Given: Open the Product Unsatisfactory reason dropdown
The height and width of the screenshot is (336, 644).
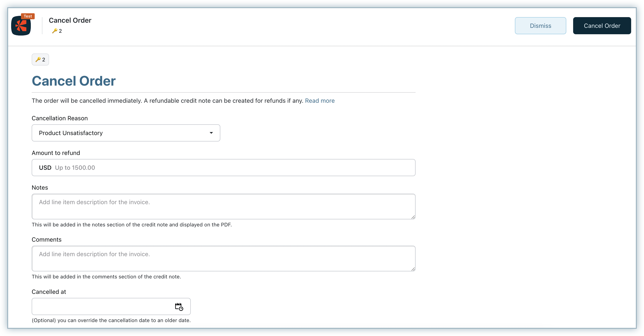Looking at the screenshot, I should click(120, 133).
